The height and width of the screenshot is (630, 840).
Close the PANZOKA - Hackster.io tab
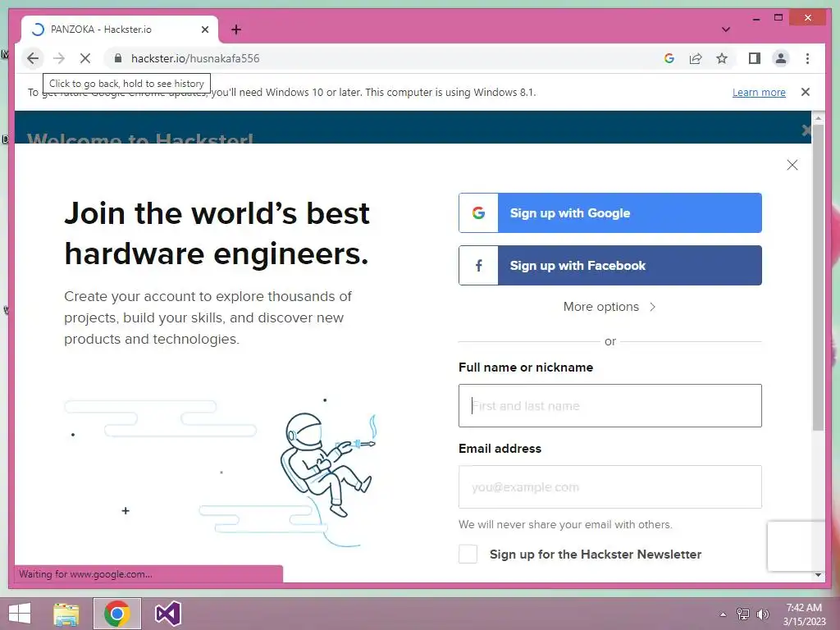204,30
